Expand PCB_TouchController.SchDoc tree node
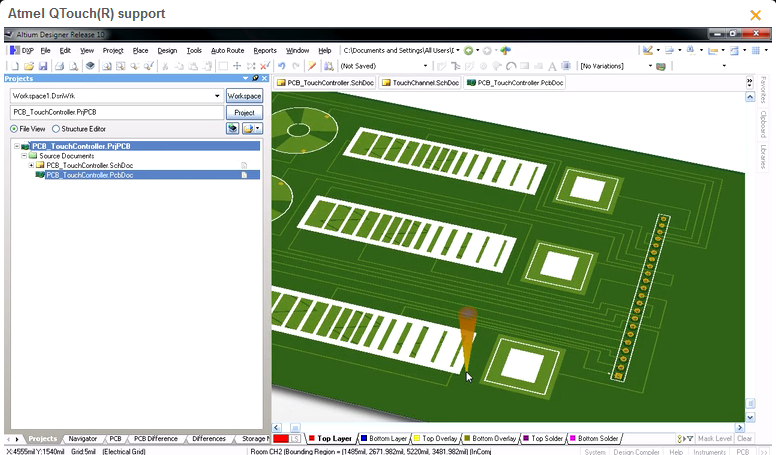This screenshot has height=455, width=776. 31,165
